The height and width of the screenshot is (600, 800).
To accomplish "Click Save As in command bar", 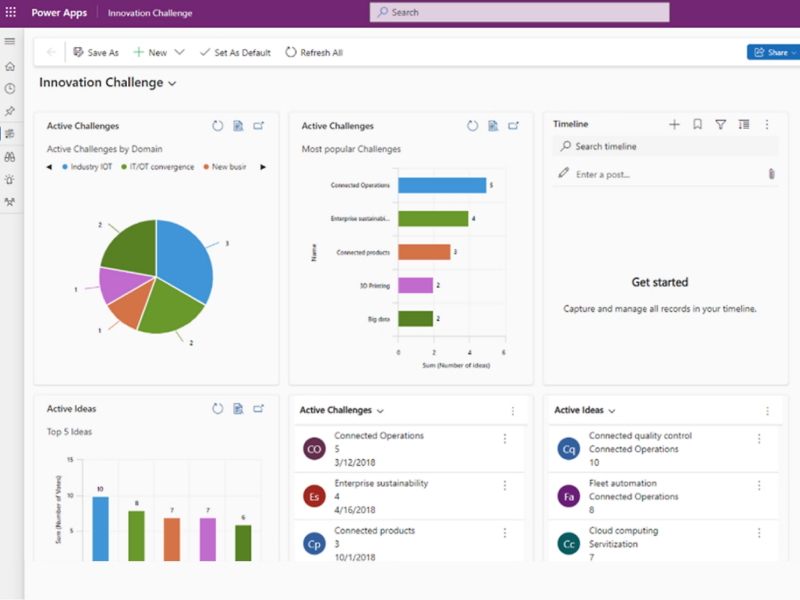I will click(x=96, y=52).
